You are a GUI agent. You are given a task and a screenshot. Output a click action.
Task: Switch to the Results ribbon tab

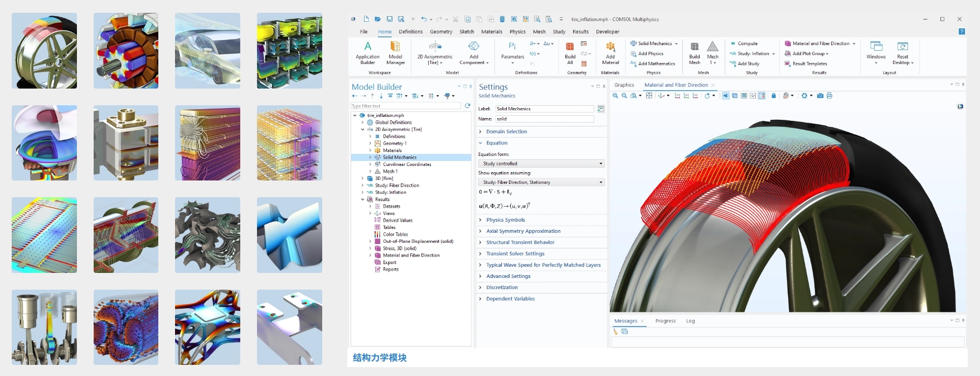580,32
